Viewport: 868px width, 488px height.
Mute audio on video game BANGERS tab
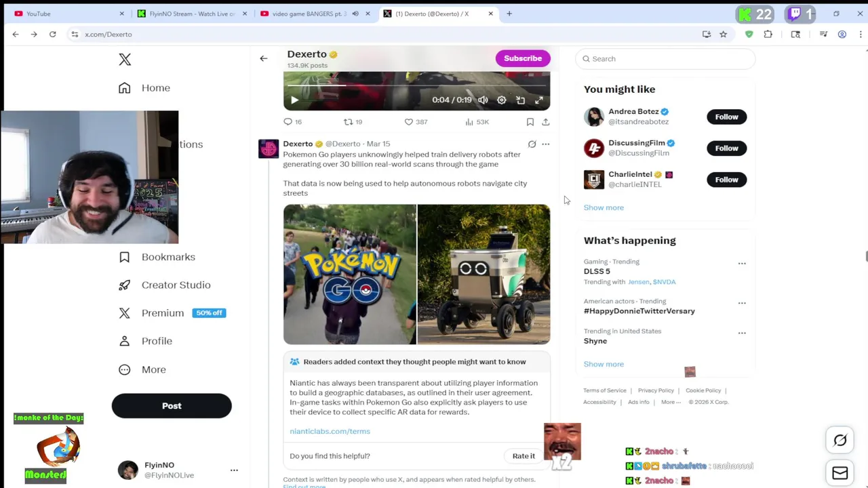click(x=355, y=14)
